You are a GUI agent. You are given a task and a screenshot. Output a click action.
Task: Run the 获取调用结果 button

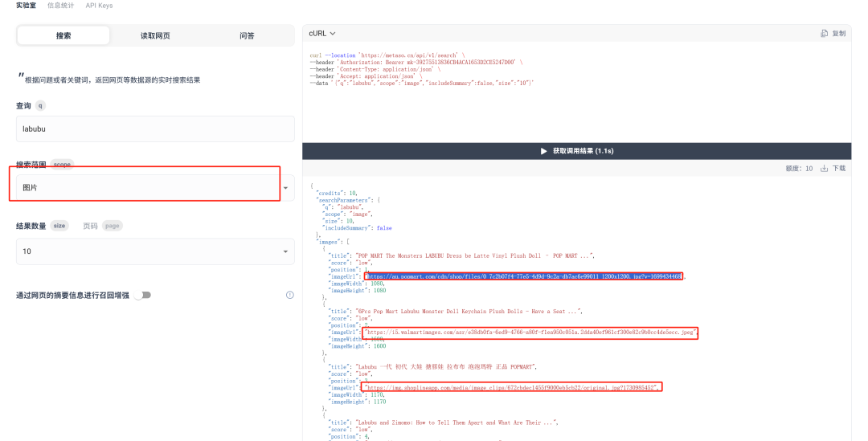(577, 150)
